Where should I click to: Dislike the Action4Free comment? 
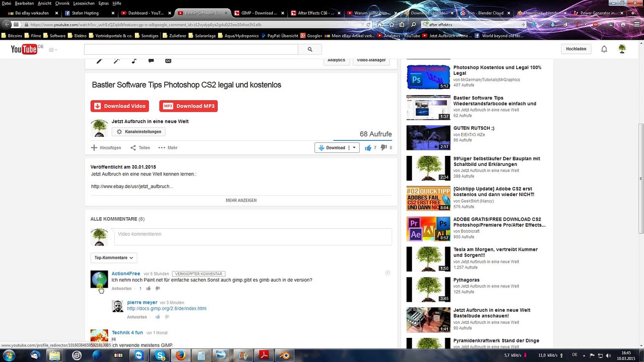(x=157, y=289)
